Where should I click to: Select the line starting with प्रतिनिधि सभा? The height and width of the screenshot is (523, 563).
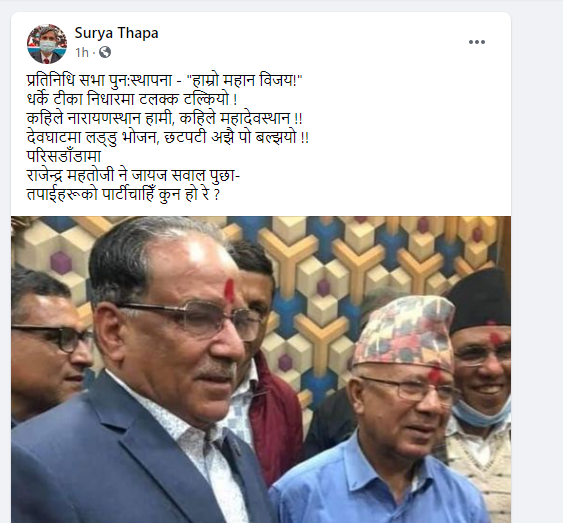click(x=165, y=80)
